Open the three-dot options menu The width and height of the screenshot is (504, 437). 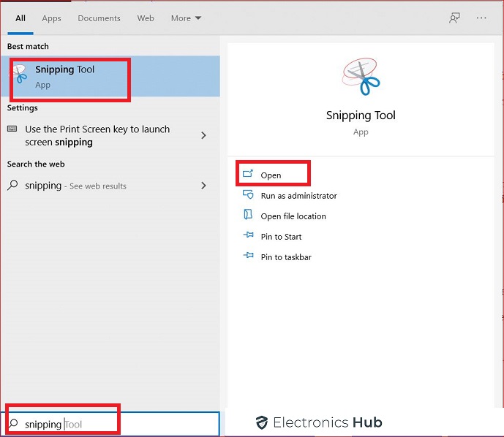(481, 18)
